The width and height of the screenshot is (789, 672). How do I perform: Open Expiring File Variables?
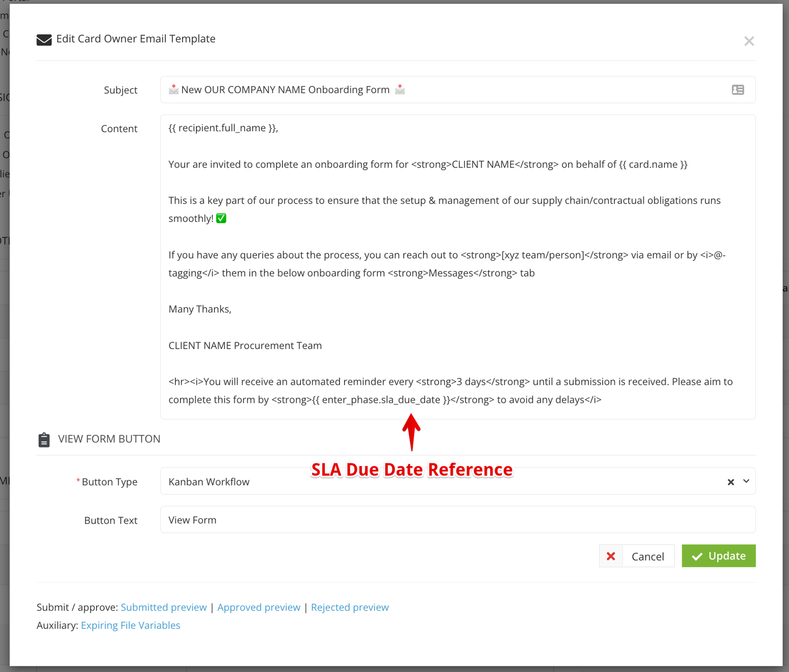pyautogui.click(x=130, y=625)
